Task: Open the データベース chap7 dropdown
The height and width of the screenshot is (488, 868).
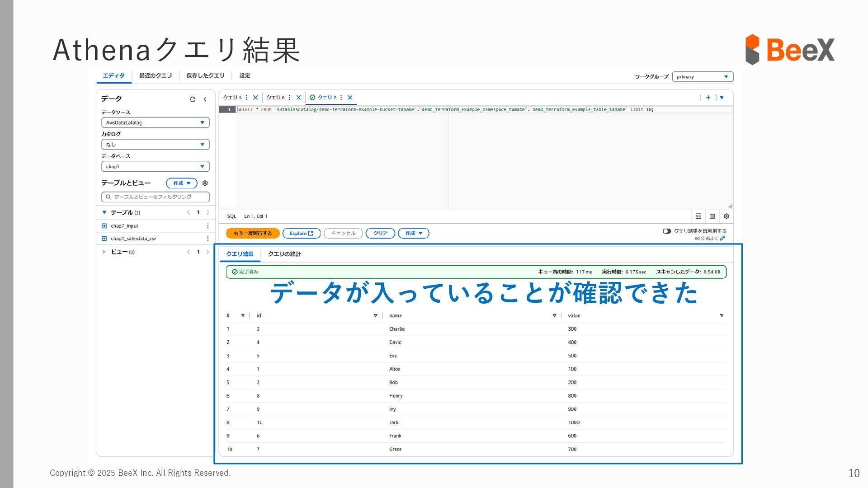Action: (155, 167)
